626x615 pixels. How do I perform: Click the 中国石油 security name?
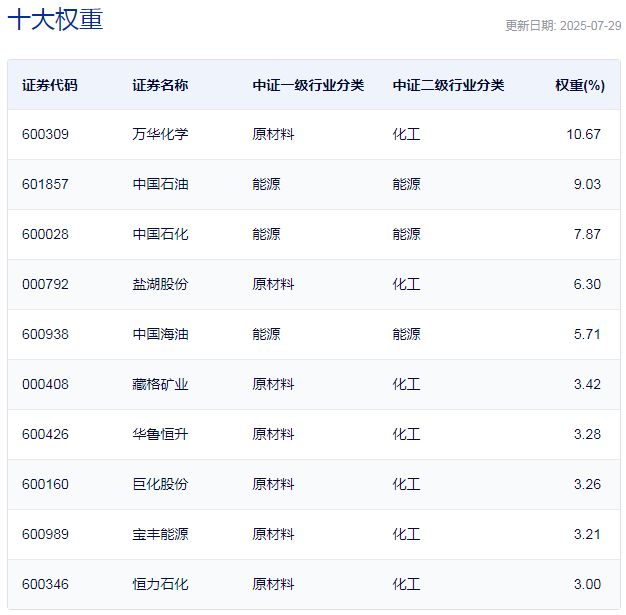(160, 184)
